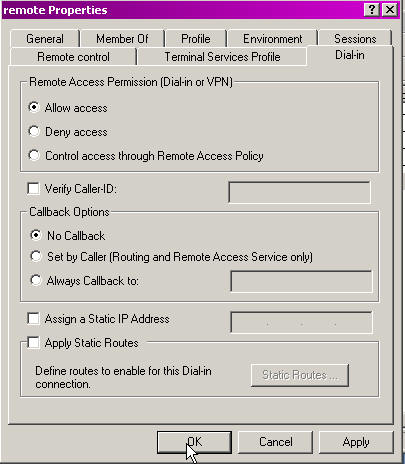Enable the Verify Caller-ID checkbox
Viewport: 405px width, 464px height.
tap(33, 189)
